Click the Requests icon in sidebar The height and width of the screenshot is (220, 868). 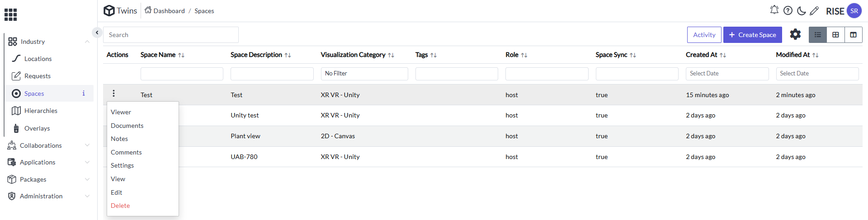pyautogui.click(x=16, y=76)
